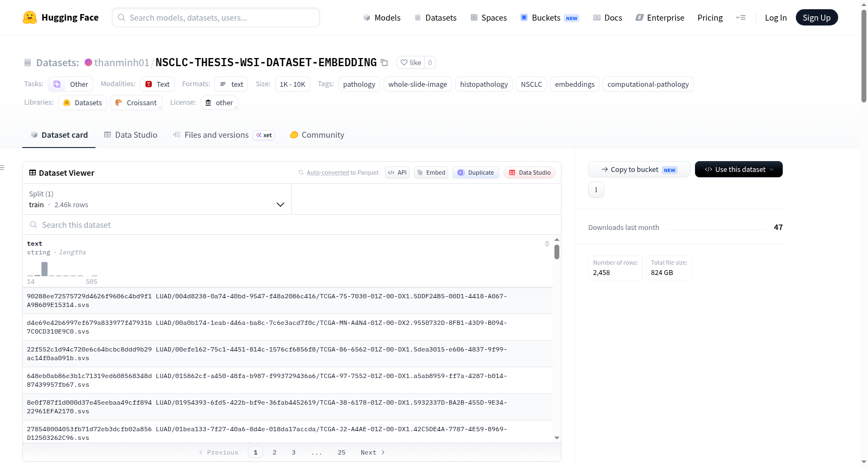Click the Duplicate button
868x467 pixels.
(x=476, y=172)
